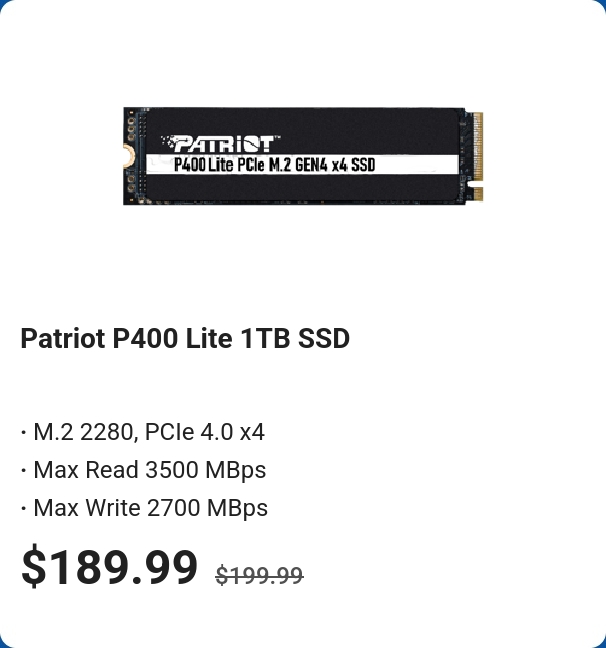The width and height of the screenshot is (606, 648).
Task: Click the $189.99 sale price
Action: coord(109,566)
